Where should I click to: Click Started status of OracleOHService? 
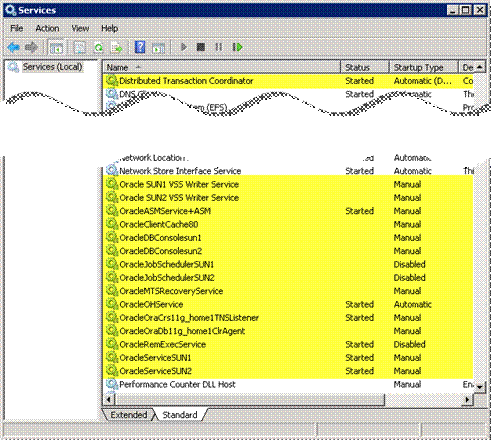pos(359,304)
